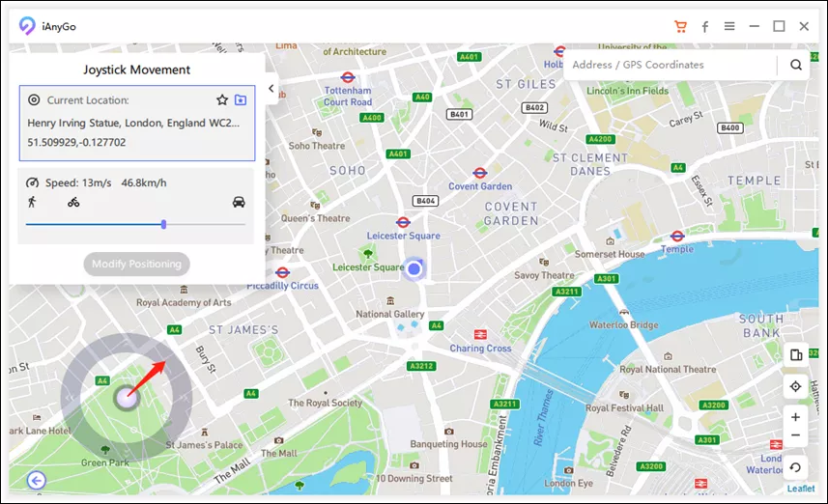Screen dimensions: 828x504
Task: Click the Henry Irving Statue address text
Action: pos(133,123)
